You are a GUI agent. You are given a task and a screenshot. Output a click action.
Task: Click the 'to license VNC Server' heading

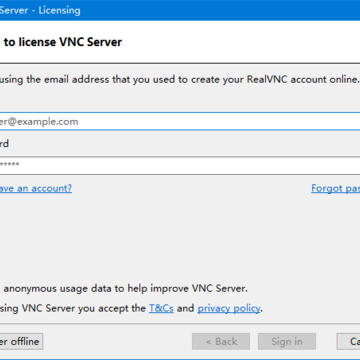(x=62, y=42)
